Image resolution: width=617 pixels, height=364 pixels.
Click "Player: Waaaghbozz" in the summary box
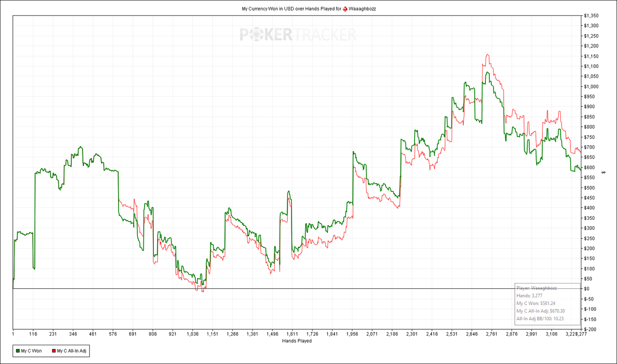coord(537,288)
